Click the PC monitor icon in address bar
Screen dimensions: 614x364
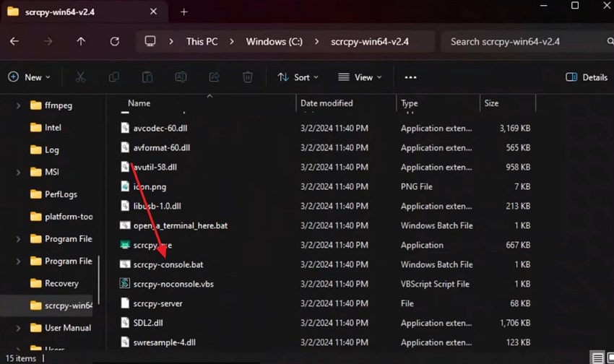150,41
